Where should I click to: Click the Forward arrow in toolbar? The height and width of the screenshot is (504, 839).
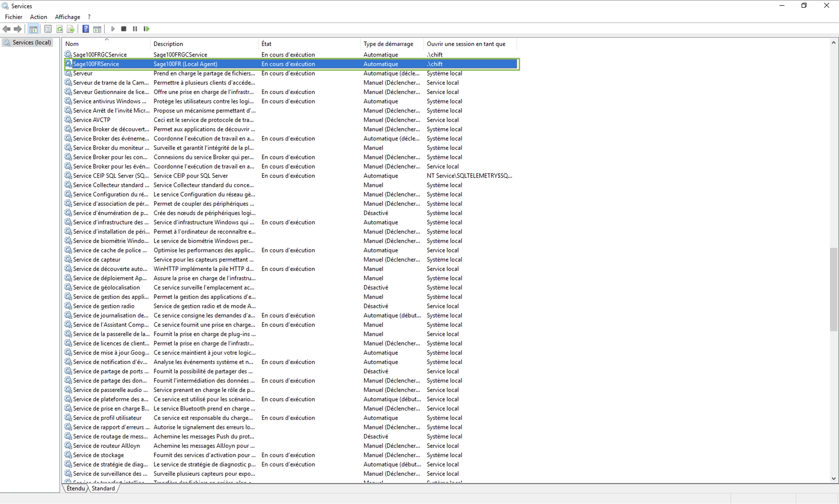18,29
